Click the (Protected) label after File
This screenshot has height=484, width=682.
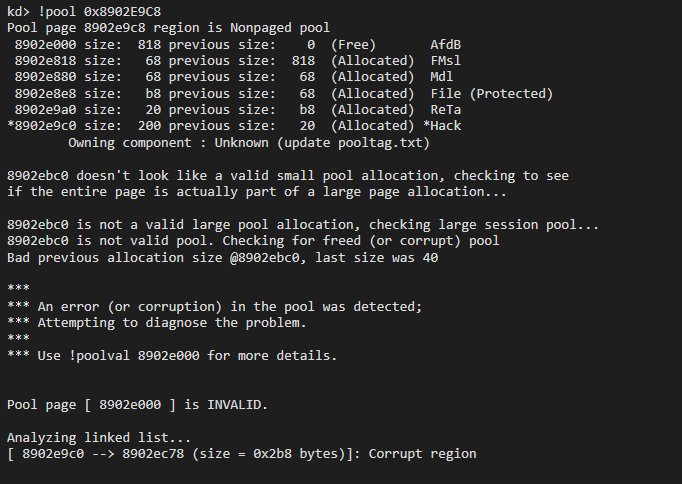point(511,94)
